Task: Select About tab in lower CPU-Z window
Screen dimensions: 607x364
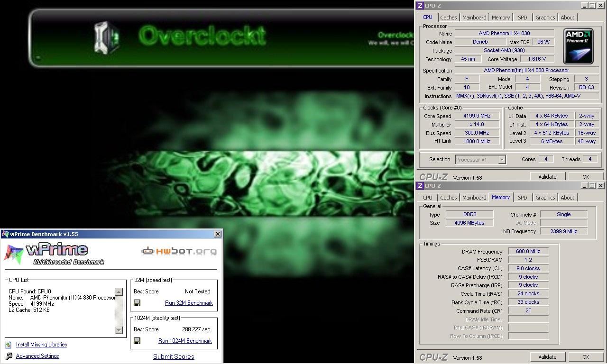Action: tap(567, 198)
